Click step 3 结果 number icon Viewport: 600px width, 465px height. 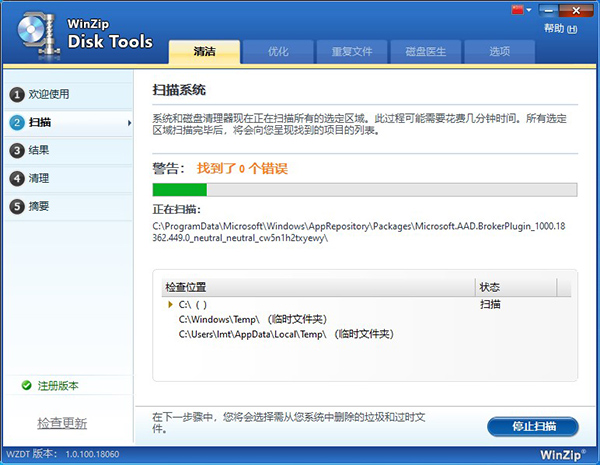[x=16, y=150]
